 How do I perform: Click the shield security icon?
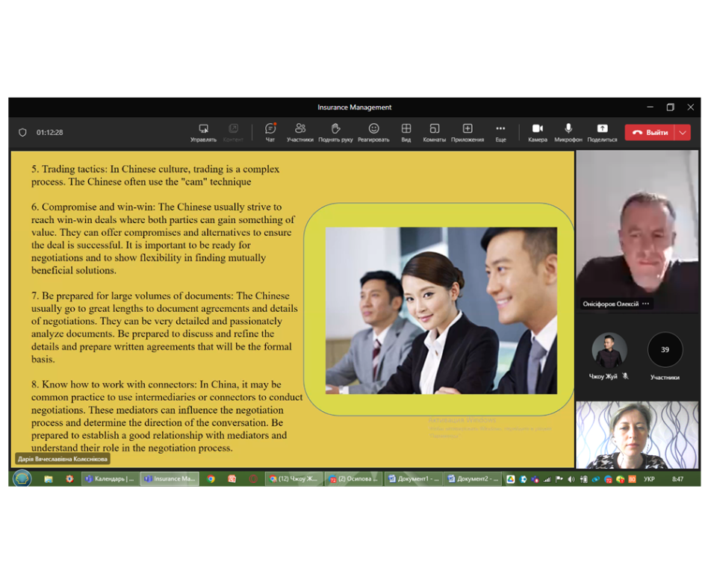tap(22, 133)
